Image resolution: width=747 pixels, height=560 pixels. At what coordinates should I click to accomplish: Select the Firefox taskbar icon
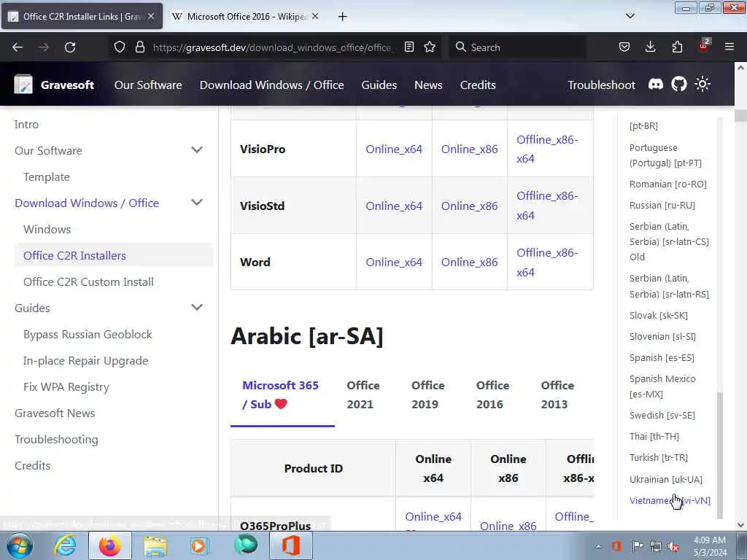110,545
